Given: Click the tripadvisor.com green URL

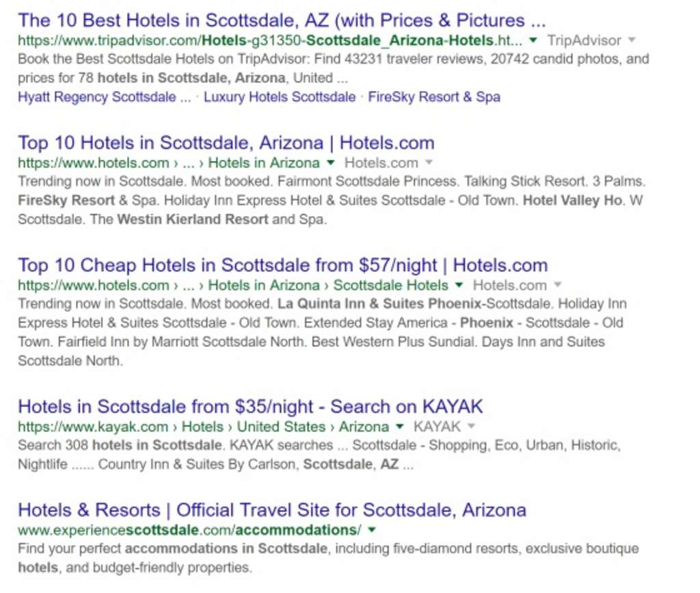Looking at the screenshot, I should [x=269, y=40].
